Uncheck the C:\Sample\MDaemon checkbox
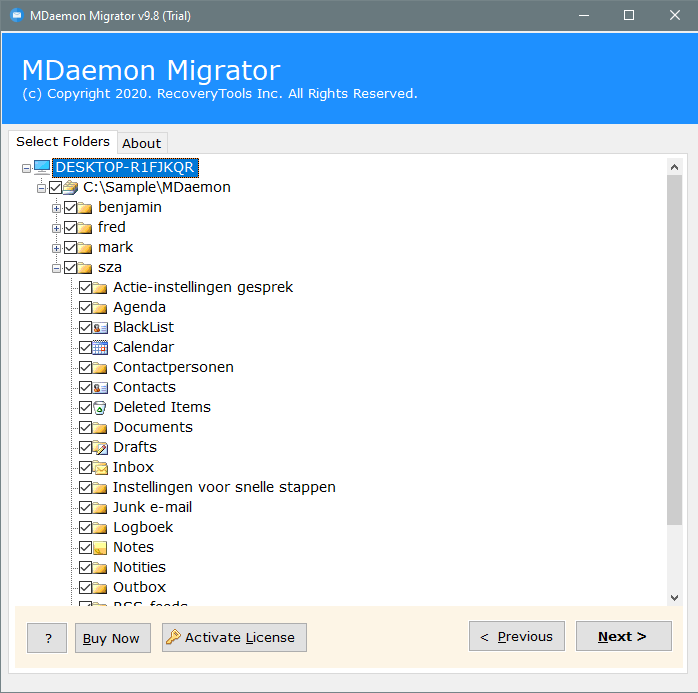Image resolution: width=698 pixels, height=693 pixels. pos(56,187)
